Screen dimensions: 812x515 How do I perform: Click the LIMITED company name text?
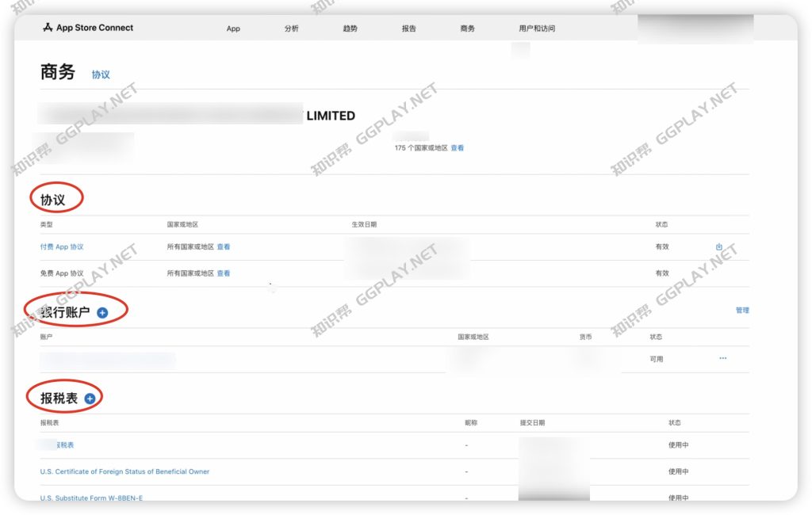[x=331, y=116]
